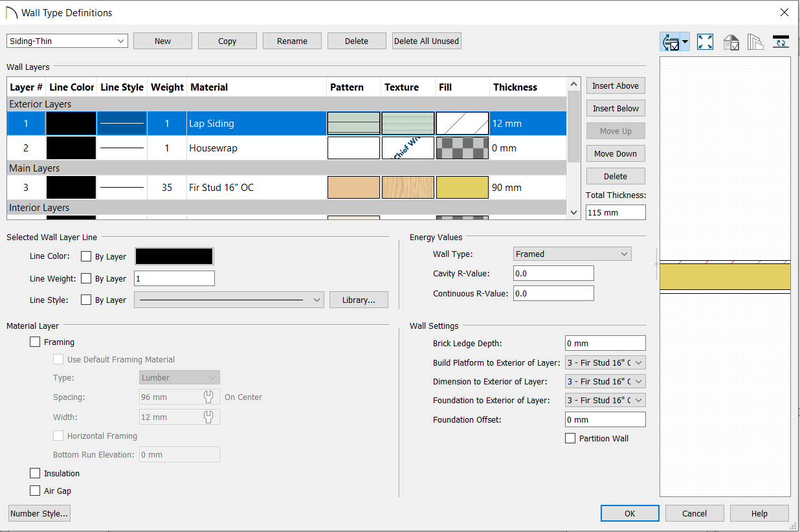Click the Housewrap texture swatch
The image size is (800, 532).
[408, 148]
